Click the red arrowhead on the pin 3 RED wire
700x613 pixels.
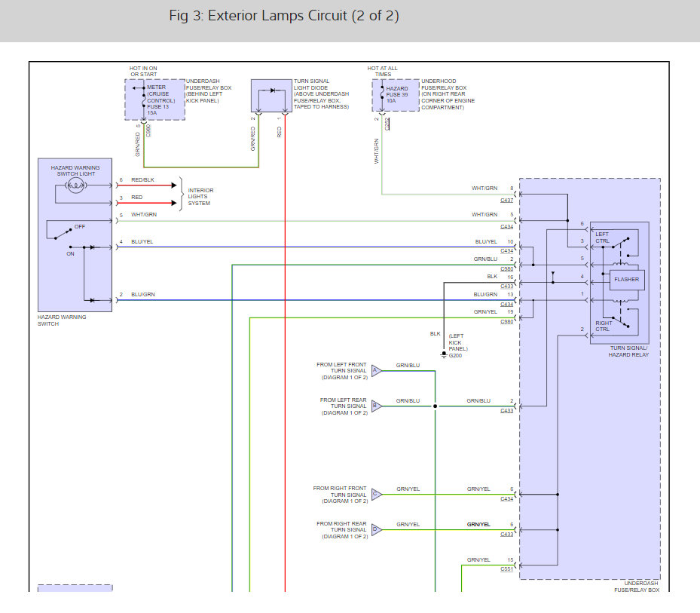(x=174, y=203)
